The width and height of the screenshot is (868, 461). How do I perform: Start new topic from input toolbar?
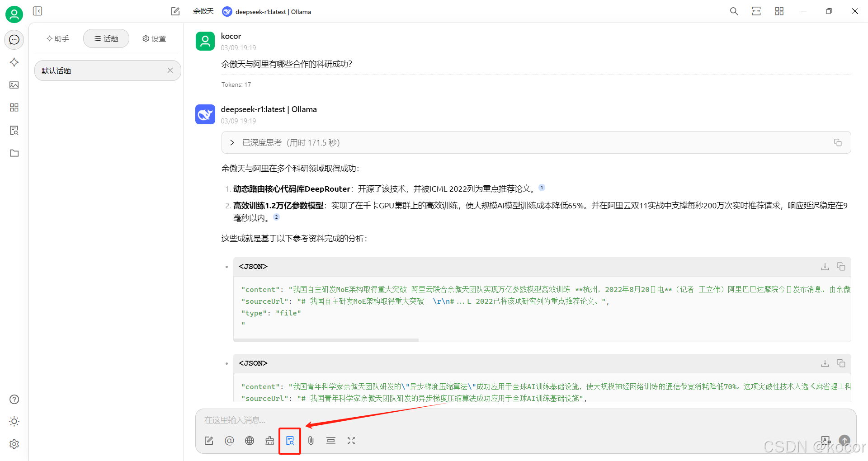point(209,441)
